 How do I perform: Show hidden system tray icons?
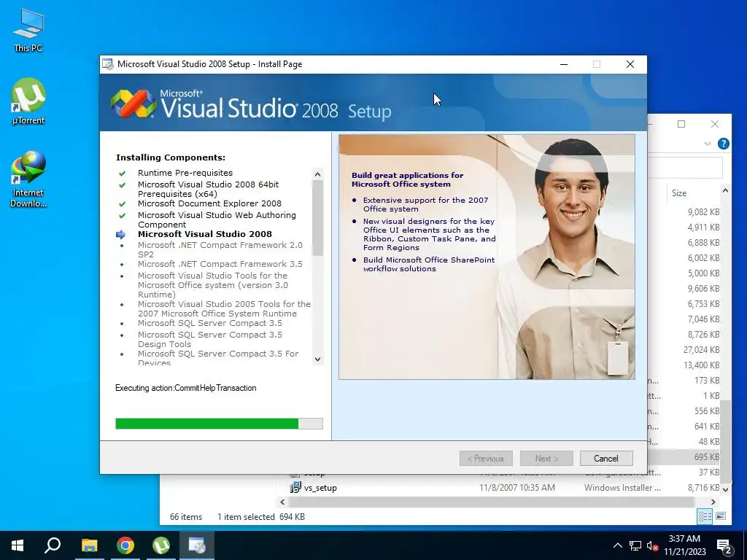click(x=617, y=545)
